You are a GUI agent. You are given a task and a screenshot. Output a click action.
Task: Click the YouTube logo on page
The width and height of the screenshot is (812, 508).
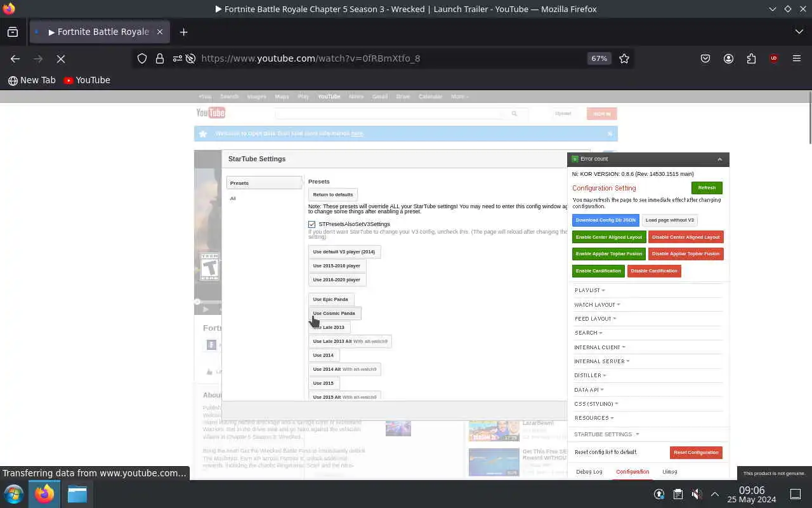coord(211,113)
